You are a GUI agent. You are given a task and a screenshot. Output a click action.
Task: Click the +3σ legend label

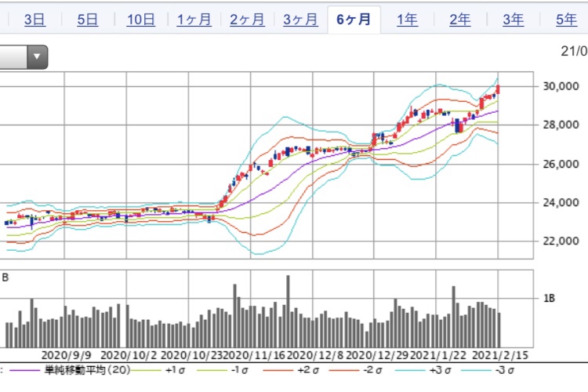(440, 370)
